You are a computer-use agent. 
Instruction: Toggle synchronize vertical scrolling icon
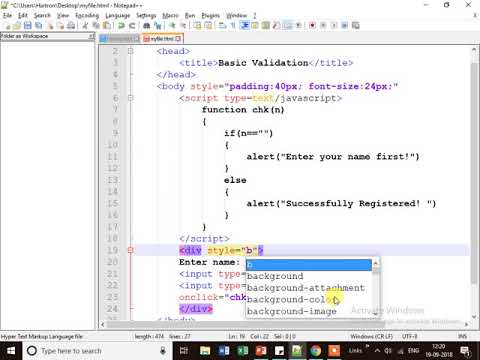click(197, 25)
